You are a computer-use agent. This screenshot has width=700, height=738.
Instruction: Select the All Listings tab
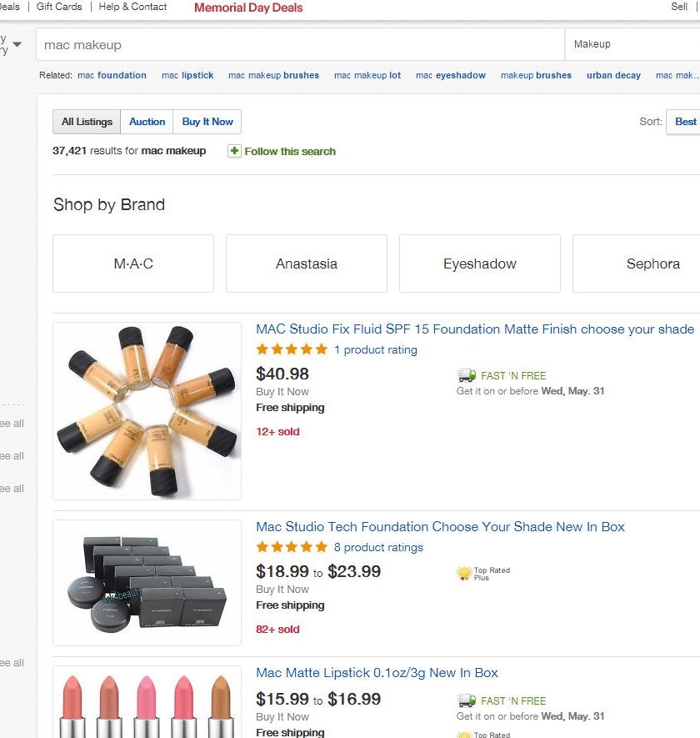click(87, 122)
